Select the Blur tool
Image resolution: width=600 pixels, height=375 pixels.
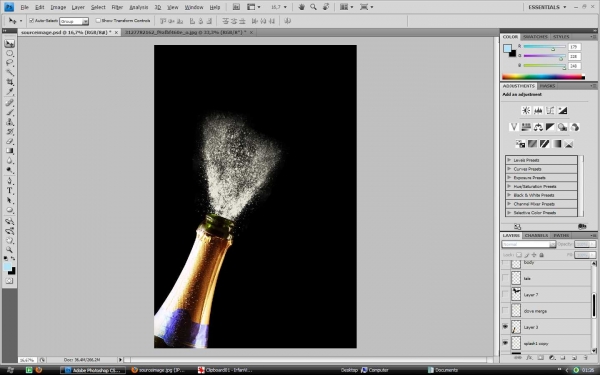pos(10,161)
